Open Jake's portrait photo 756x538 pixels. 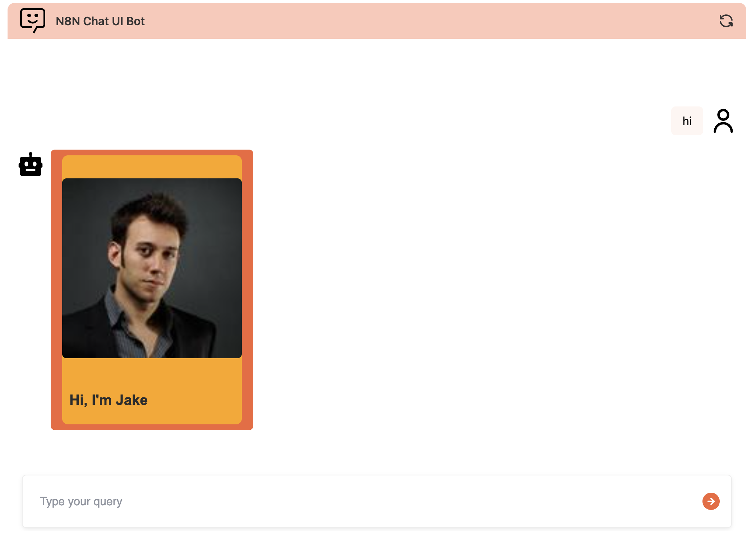tap(152, 268)
